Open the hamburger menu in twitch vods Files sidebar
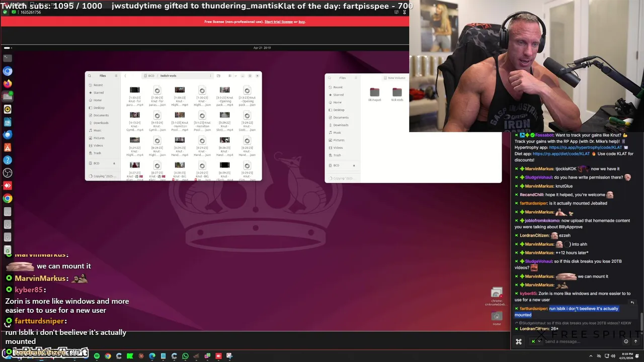Image resolution: width=644 pixels, height=362 pixels. click(116, 76)
